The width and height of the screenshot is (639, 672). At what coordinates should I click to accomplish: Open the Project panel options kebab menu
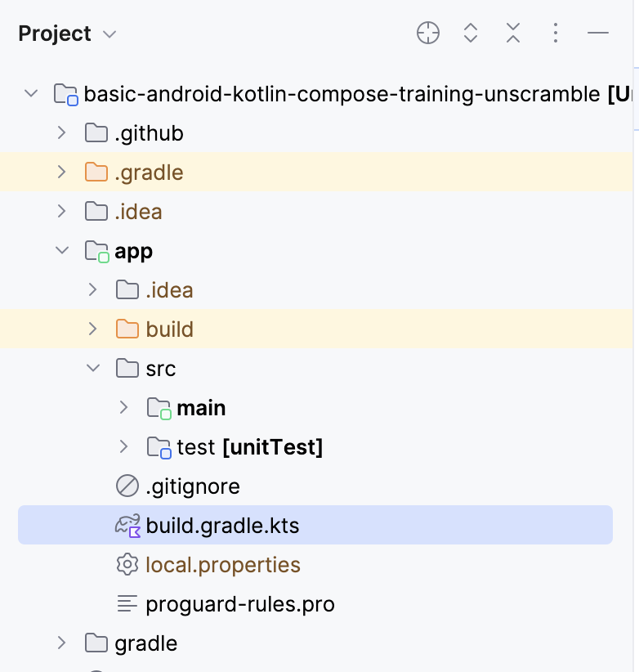click(x=555, y=34)
